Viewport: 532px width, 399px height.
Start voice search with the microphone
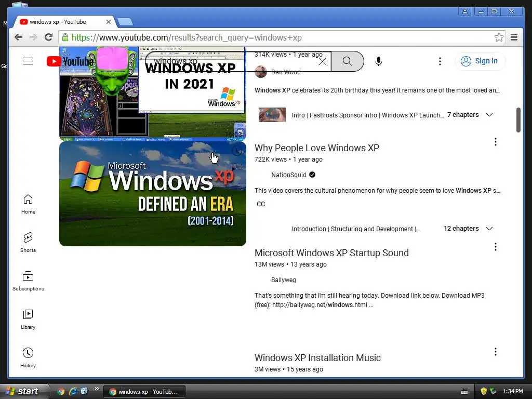coord(379,61)
